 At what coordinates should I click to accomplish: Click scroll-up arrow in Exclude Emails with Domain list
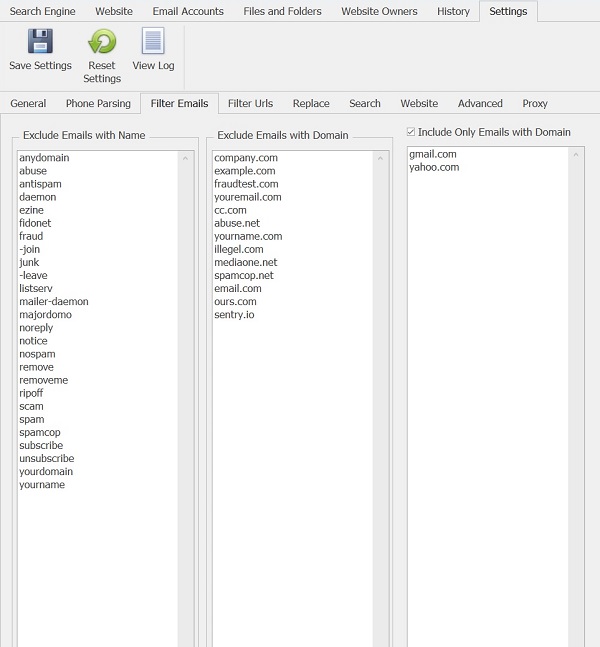click(x=380, y=158)
